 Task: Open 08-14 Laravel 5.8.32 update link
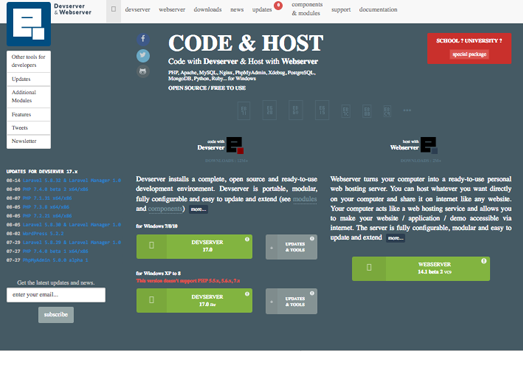point(72,180)
